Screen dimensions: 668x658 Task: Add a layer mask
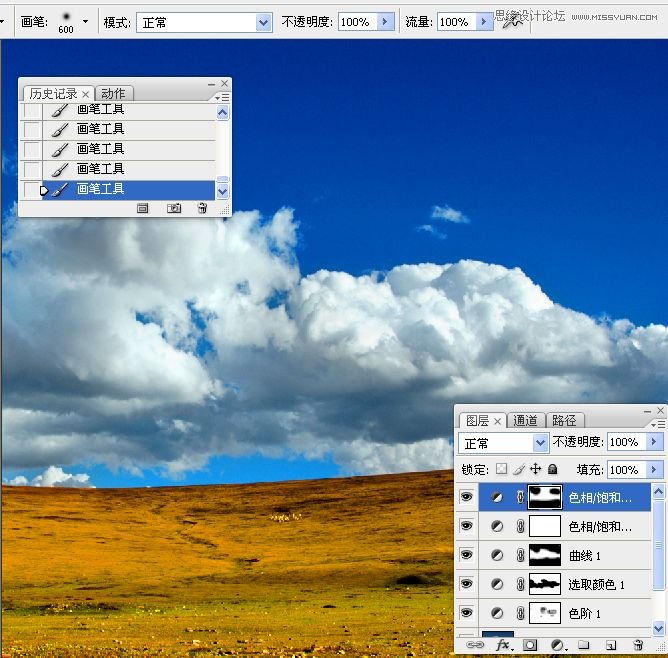click(530, 645)
